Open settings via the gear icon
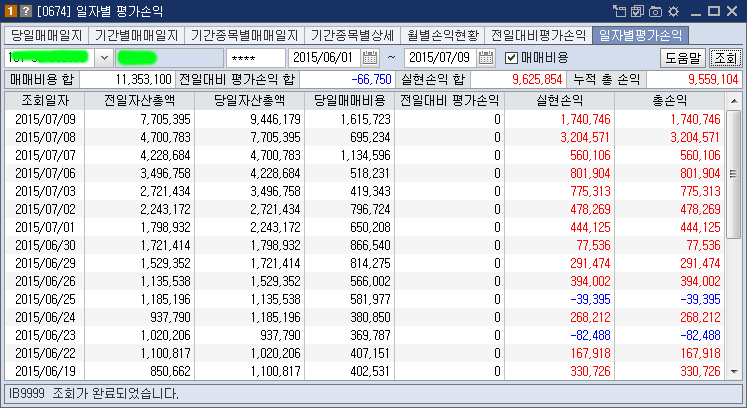This screenshot has width=747, height=408. point(674,11)
